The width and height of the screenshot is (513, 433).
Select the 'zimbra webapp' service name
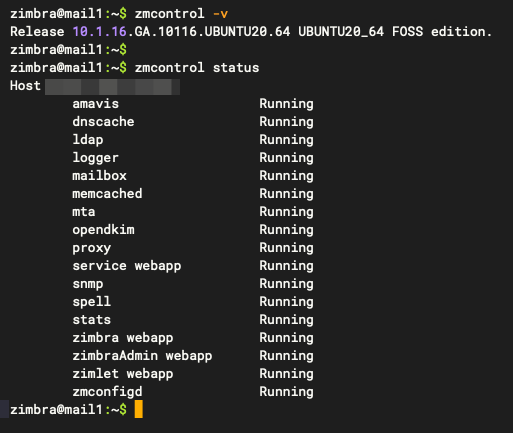(123, 338)
